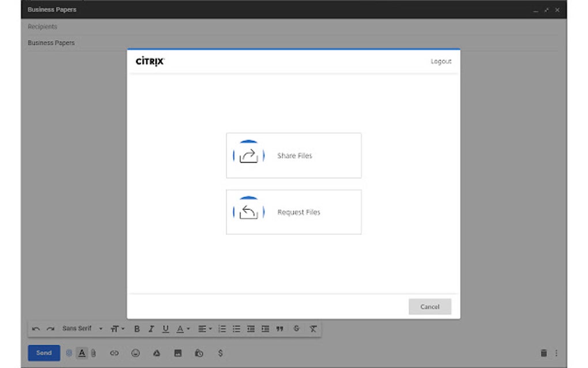Click the Business Papers subject line

click(x=51, y=43)
